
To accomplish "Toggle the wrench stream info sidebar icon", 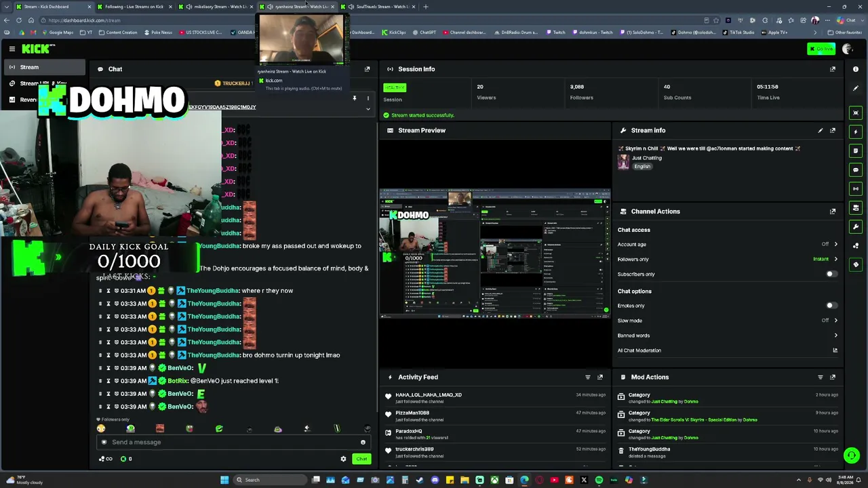I will [x=856, y=226].
